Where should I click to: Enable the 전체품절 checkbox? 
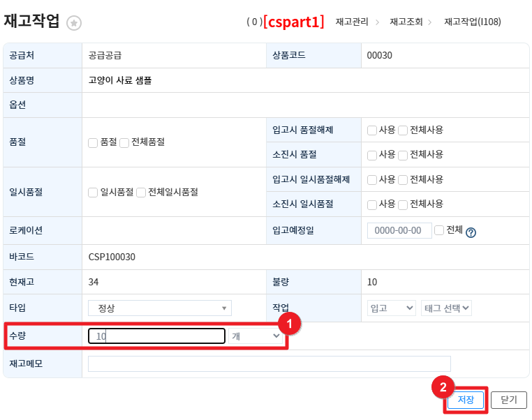point(124,142)
